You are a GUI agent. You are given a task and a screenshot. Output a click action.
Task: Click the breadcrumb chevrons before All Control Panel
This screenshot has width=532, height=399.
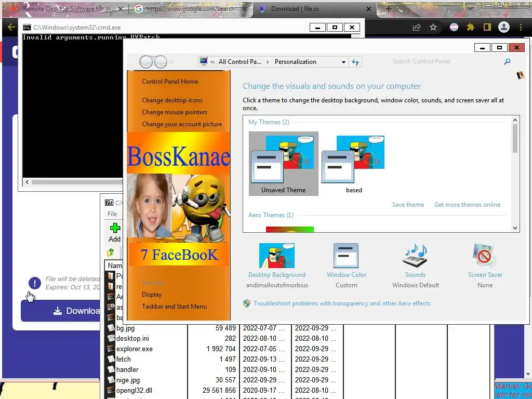(212, 62)
